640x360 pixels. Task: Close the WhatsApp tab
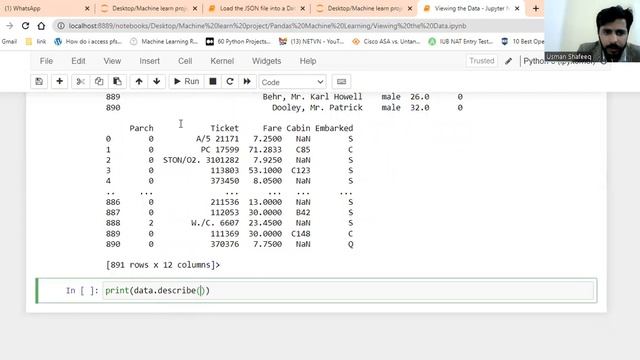(87, 8)
